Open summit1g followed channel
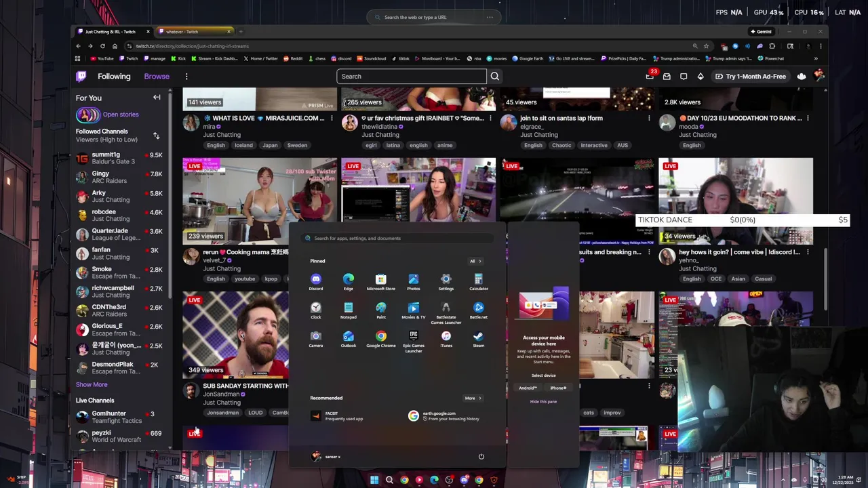 point(119,158)
